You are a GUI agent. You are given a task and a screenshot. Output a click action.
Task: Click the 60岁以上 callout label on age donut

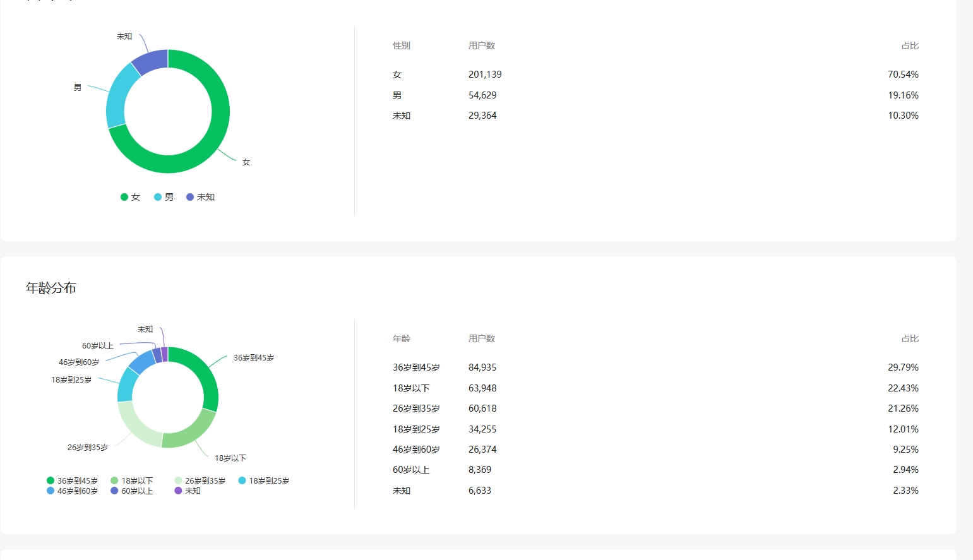click(x=98, y=346)
